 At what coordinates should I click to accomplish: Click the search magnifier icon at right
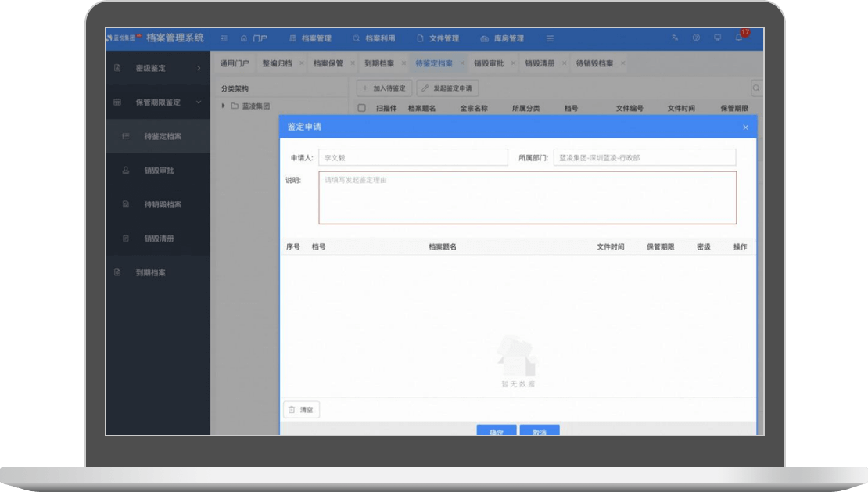(x=756, y=88)
